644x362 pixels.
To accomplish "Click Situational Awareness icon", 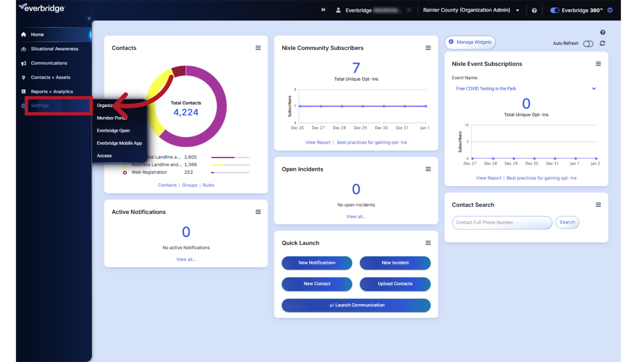I will (x=23, y=49).
